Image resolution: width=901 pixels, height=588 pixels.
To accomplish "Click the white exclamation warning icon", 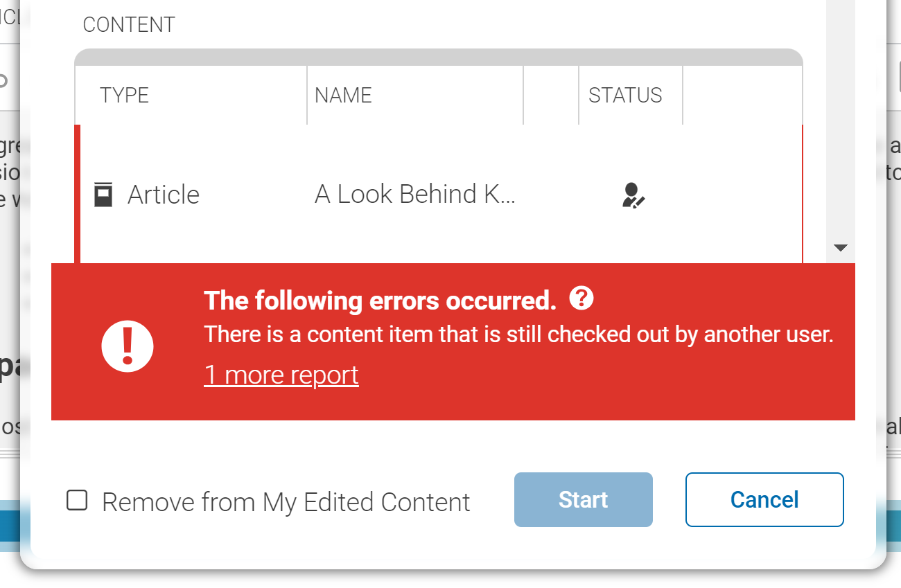I will (x=128, y=346).
